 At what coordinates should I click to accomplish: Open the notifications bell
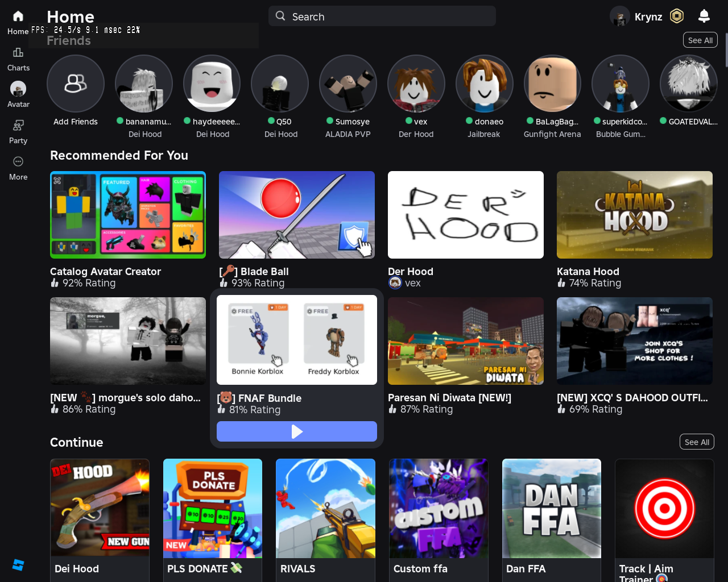pos(704,16)
